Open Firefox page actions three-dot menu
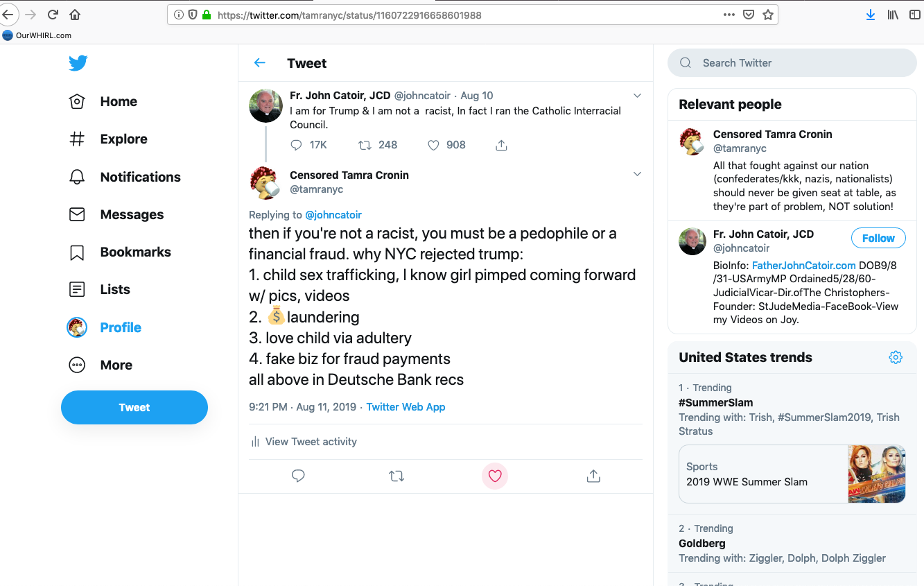The image size is (924, 586). click(x=729, y=15)
